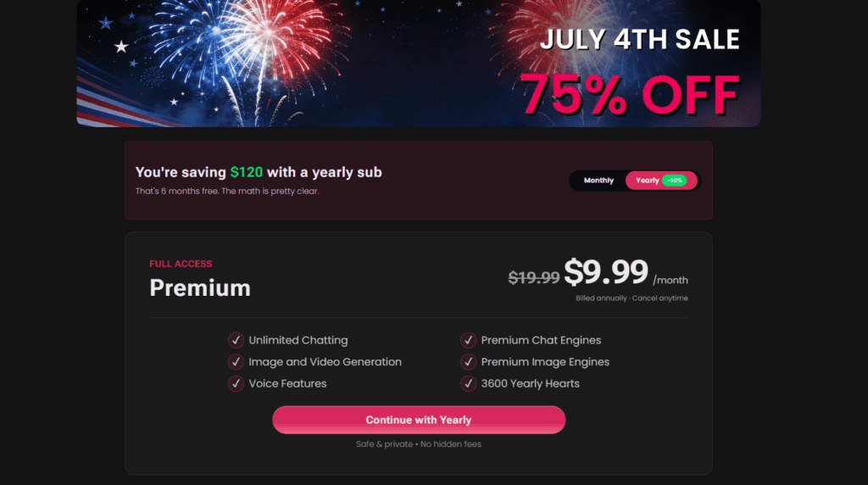Click the Voice Features checkmark icon
Image resolution: width=868 pixels, height=485 pixels.
236,383
